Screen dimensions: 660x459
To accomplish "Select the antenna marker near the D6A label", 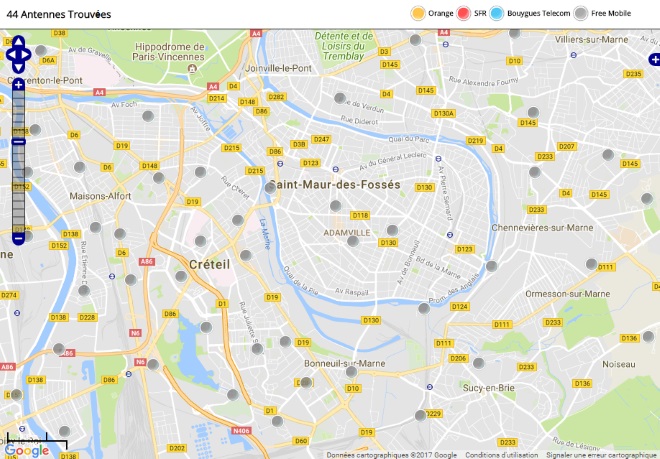I will click(41, 51).
